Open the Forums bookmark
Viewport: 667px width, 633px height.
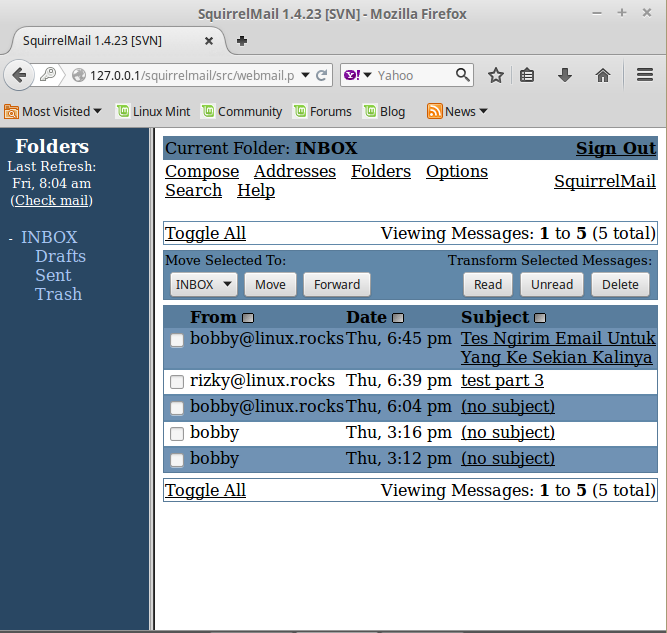tap(323, 111)
